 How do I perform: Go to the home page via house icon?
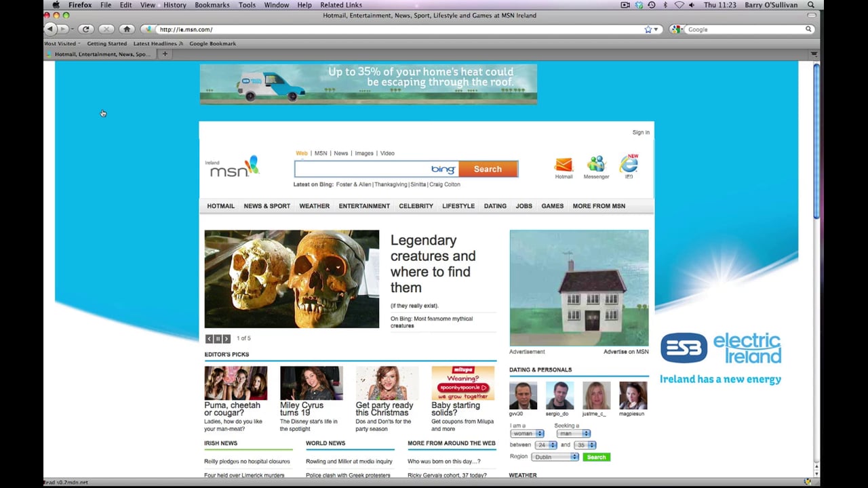point(127,29)
